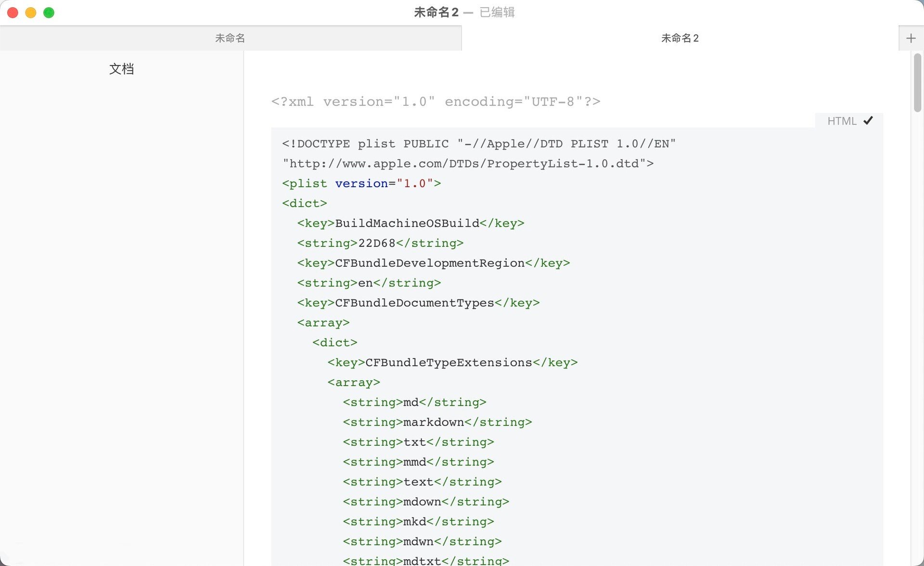Click the plus icon to add new tab
Screen dimensions: 924x566
[x=911, y=38]
